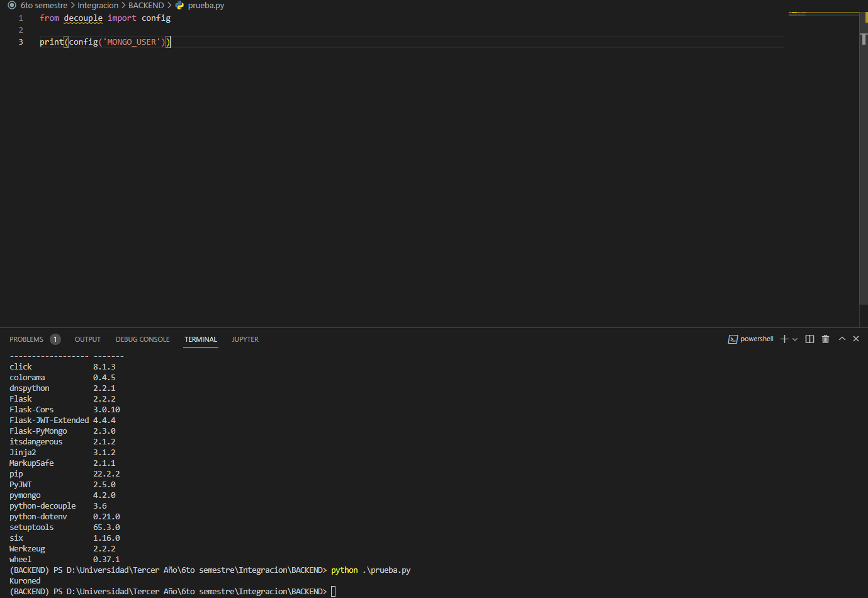Select the TERMINAL tab

pyautogui.click(x=201, y=339)
